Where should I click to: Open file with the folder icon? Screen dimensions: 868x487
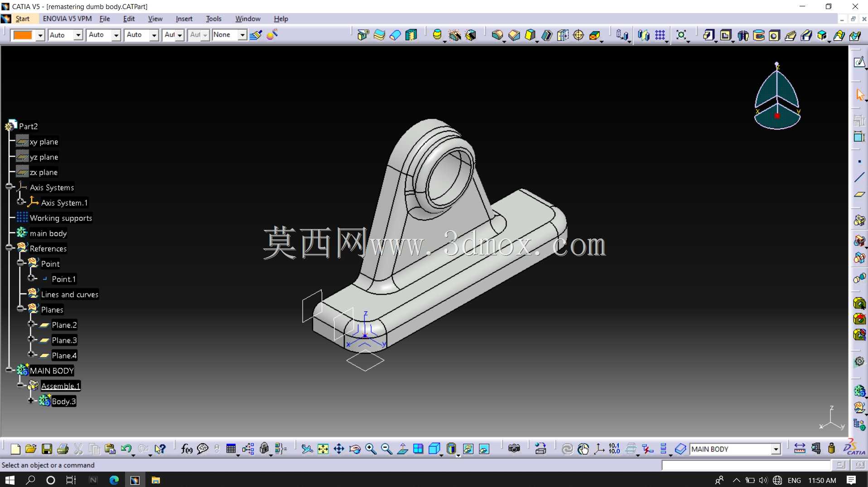[x=31, y=449]
